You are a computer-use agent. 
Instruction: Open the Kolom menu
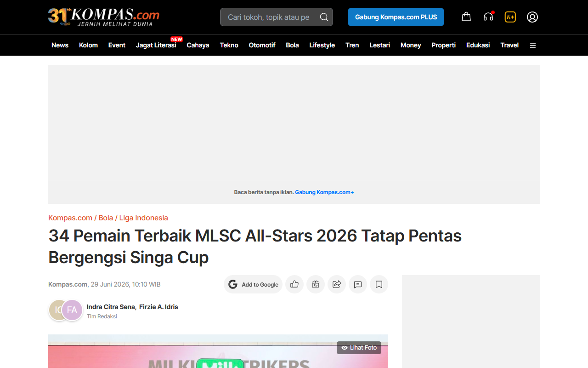pos(88,45)
